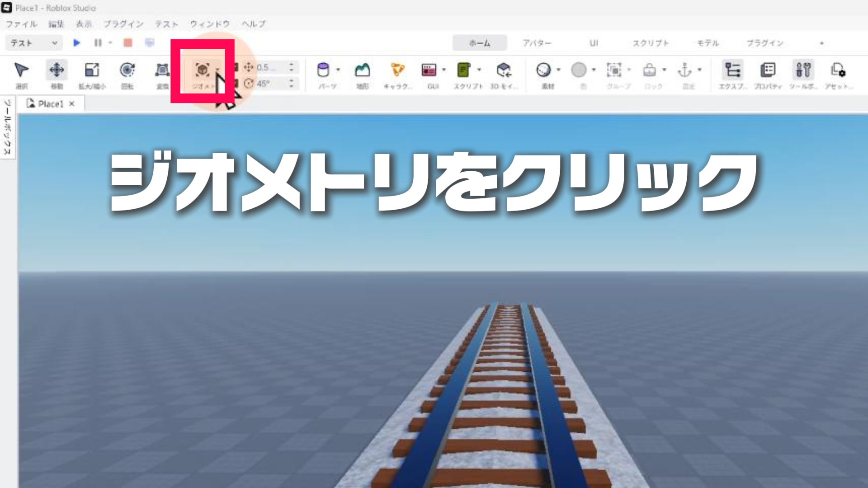Click the 色 (Color) swatch circle

tap(579, 70)
